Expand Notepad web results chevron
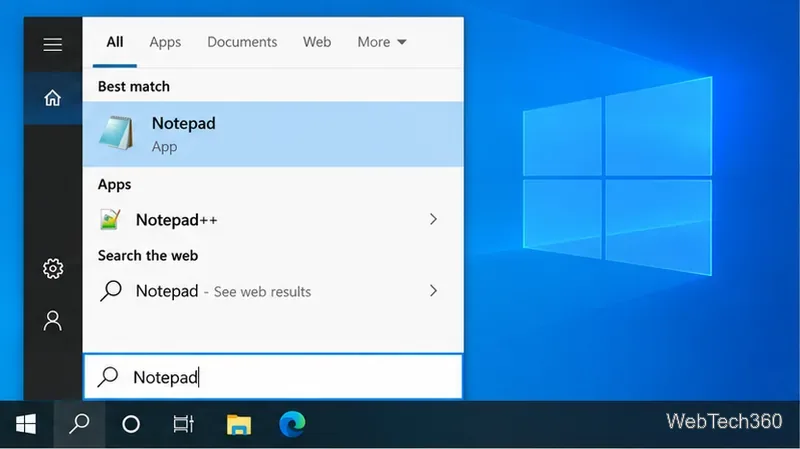Image resolution: width=800 pixels, height=449 pixels. click(x=433, y=291)
